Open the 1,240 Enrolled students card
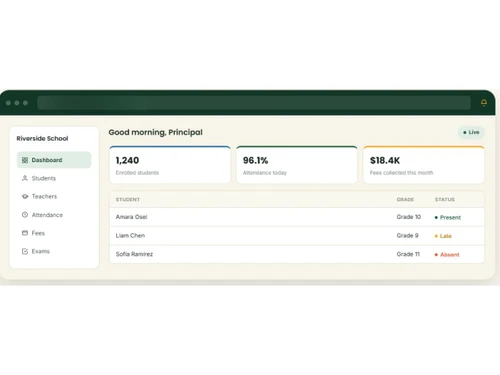Viewport: 500px width, 375px height. coord(170,165)
